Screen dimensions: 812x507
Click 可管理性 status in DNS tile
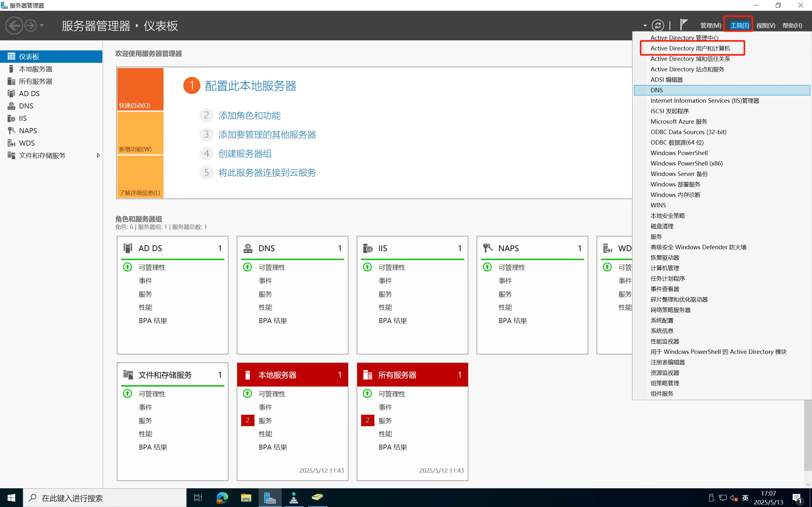[x=272, y=267]
